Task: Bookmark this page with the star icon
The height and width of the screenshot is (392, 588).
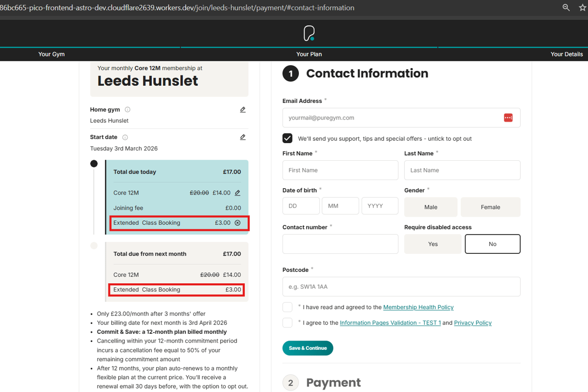Action: point(583,7)
